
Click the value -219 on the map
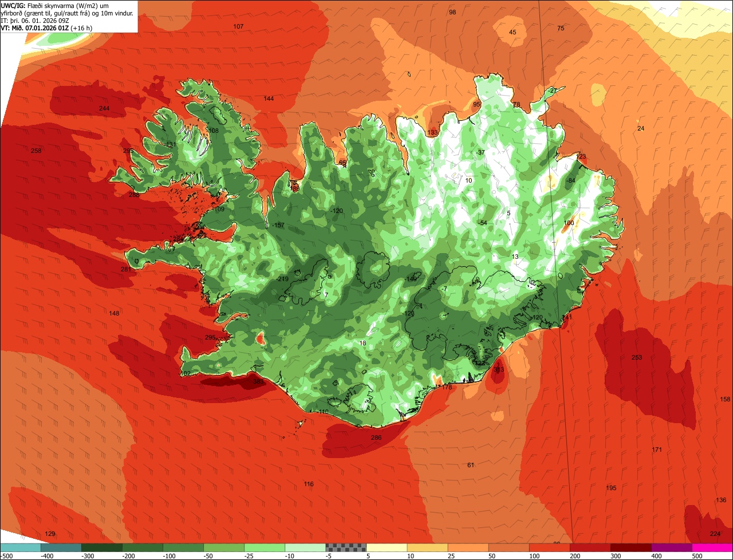282,279
